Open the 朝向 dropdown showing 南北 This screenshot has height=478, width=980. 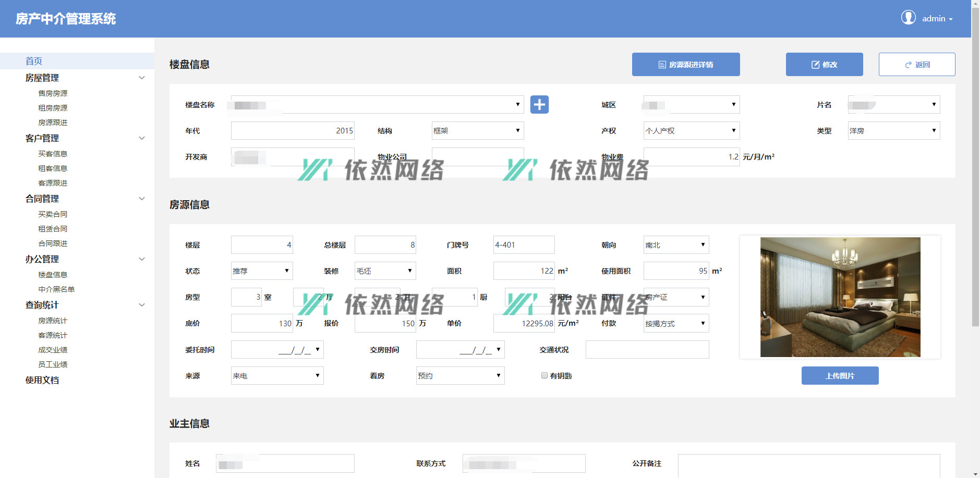point(675,245)
